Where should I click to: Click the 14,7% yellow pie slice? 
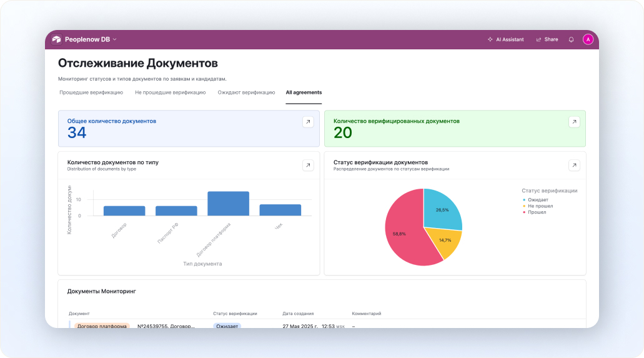click(x=444, y=241)
